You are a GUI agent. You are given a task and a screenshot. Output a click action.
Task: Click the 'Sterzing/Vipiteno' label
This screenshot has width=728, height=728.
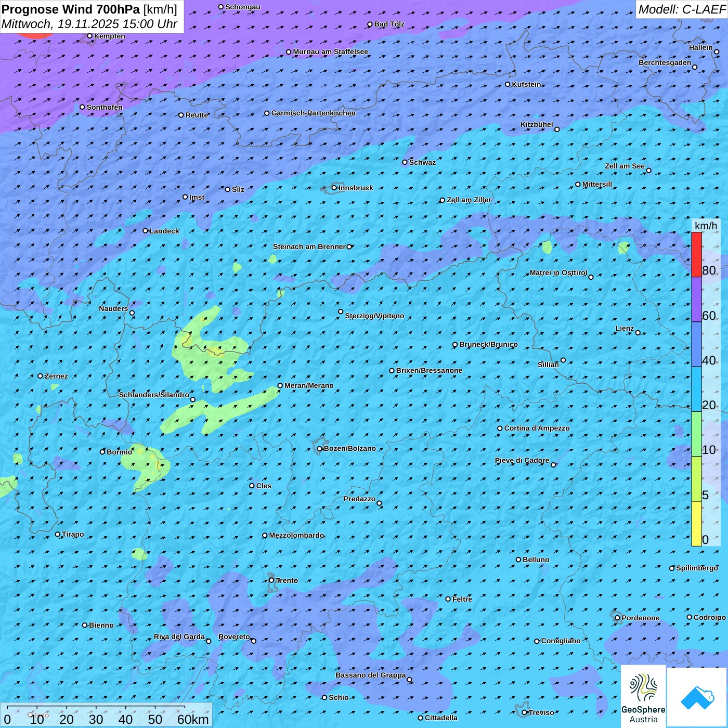pos(374,316)
